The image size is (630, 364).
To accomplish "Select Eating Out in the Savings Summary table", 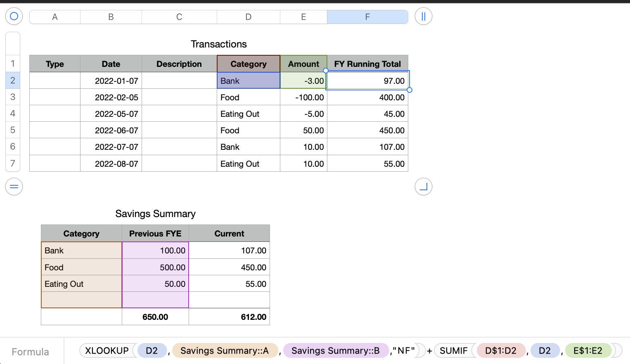I will pos(82,284).
